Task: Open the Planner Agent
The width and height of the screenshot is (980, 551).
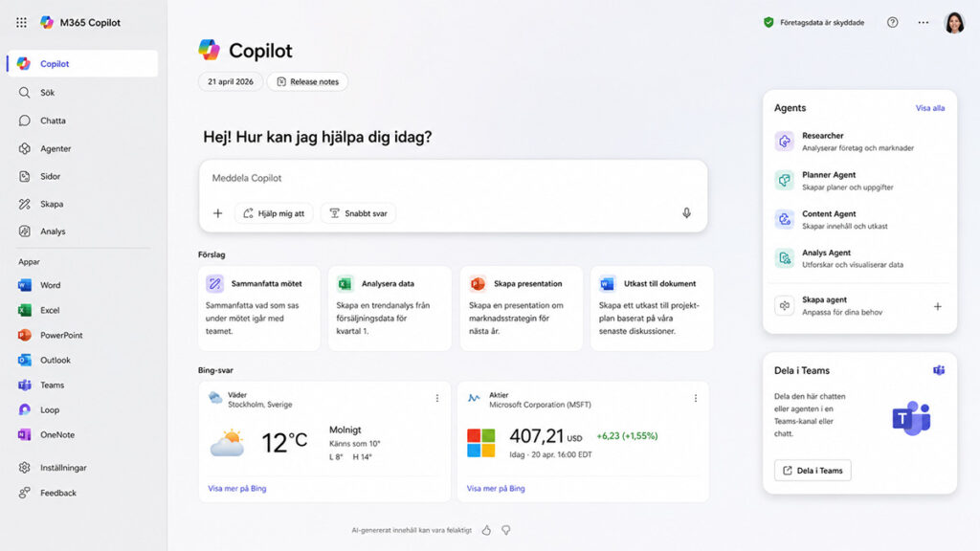Action: coord(859,181)
